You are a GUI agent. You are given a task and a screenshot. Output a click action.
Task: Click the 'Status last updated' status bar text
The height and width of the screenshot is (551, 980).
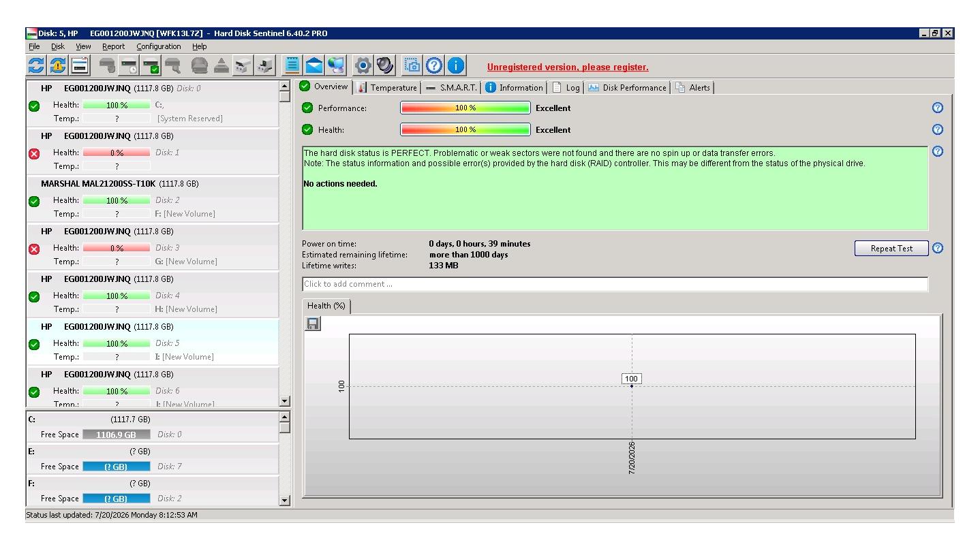pyautogui.click(x=112, y=515)
